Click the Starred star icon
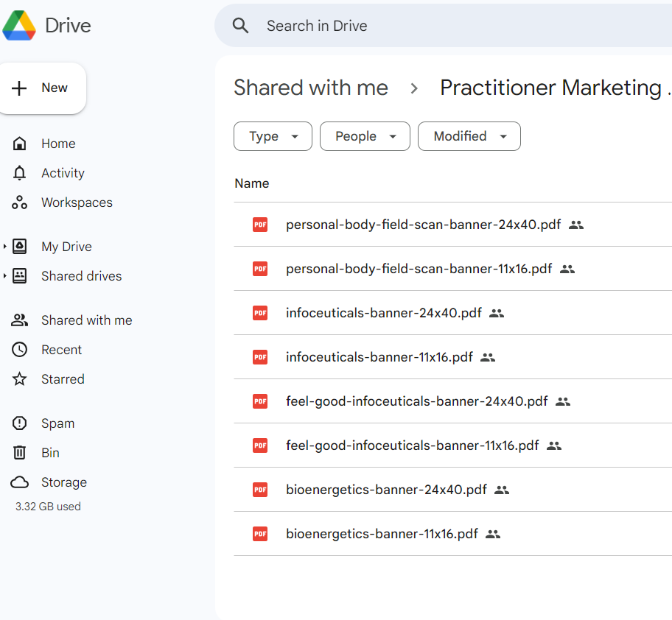This screenshot has width=672, height=620. (19, 379)
